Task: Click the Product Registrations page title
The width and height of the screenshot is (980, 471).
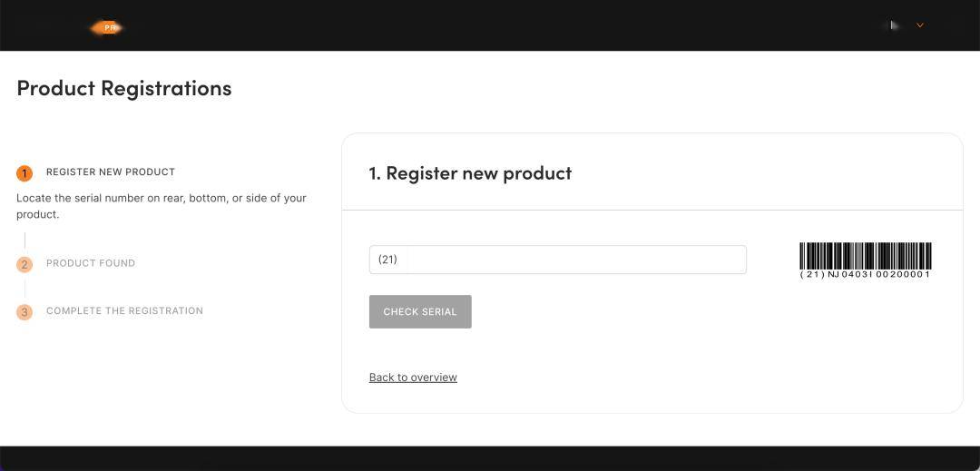Action: click(x=124, y=88)
